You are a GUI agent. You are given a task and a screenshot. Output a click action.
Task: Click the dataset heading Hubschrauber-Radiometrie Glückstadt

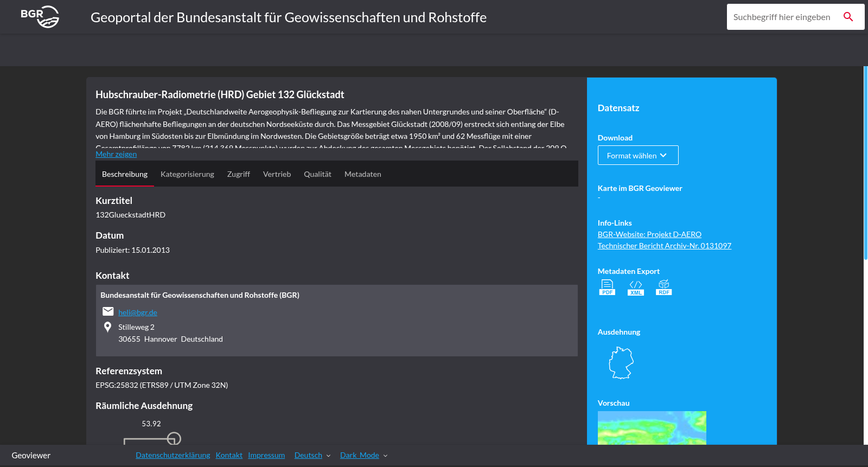pos(220,94)
